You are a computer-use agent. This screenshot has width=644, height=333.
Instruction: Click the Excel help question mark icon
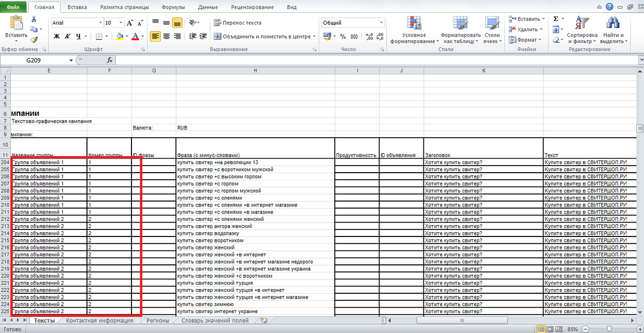[x=609, y=6]
